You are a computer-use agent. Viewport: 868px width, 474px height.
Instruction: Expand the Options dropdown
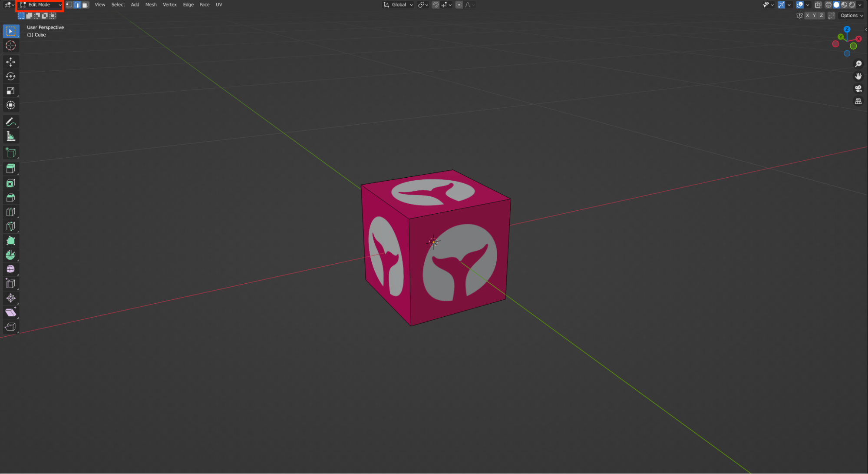tap(851, 16)
